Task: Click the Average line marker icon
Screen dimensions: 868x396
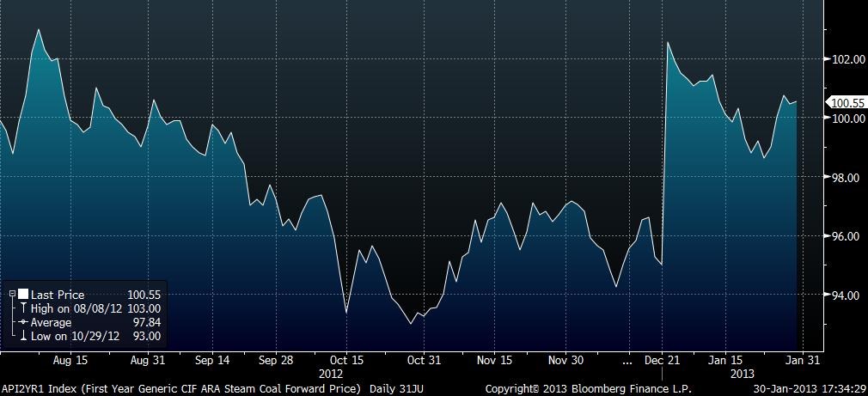Action: click(x=23, y=322)
